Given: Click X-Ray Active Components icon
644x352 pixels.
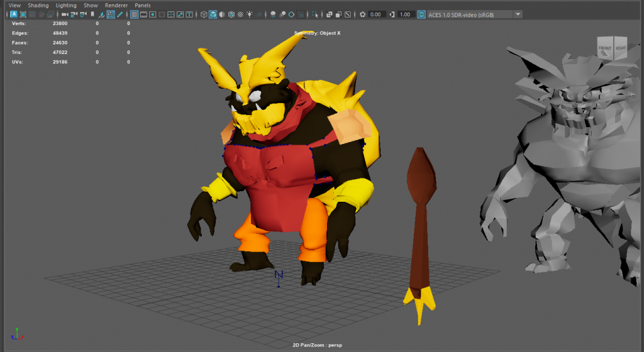Looking at the screenshot, I should coord(338,14).
